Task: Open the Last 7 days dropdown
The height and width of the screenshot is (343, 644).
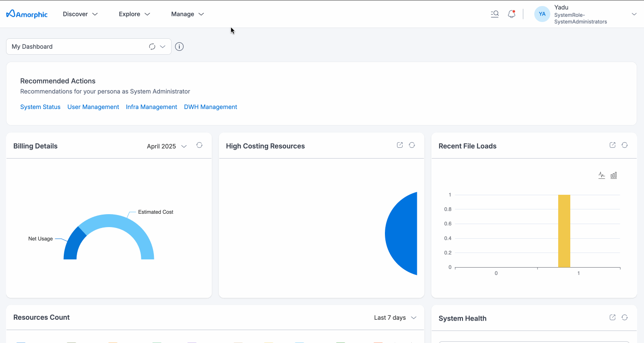Action: (395, 318)
